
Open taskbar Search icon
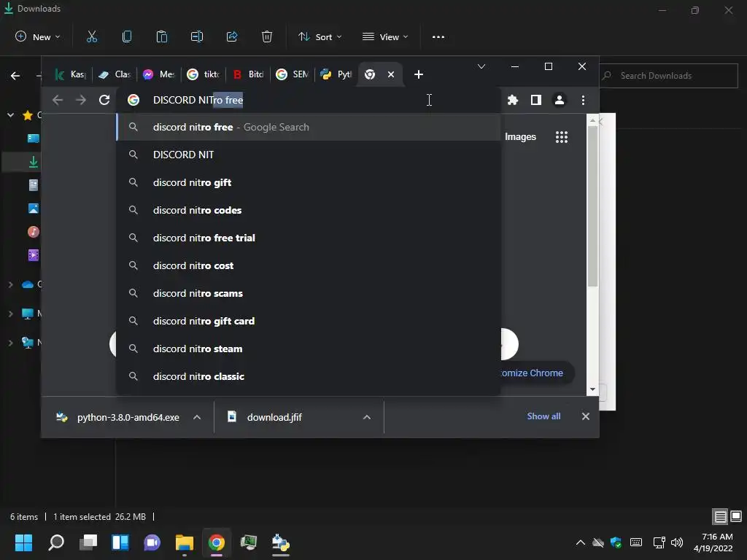point(55,542)
